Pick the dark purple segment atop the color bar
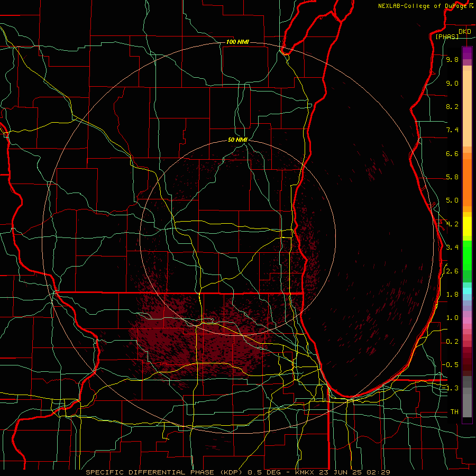 pyautogui.click(x=467, y=53)
